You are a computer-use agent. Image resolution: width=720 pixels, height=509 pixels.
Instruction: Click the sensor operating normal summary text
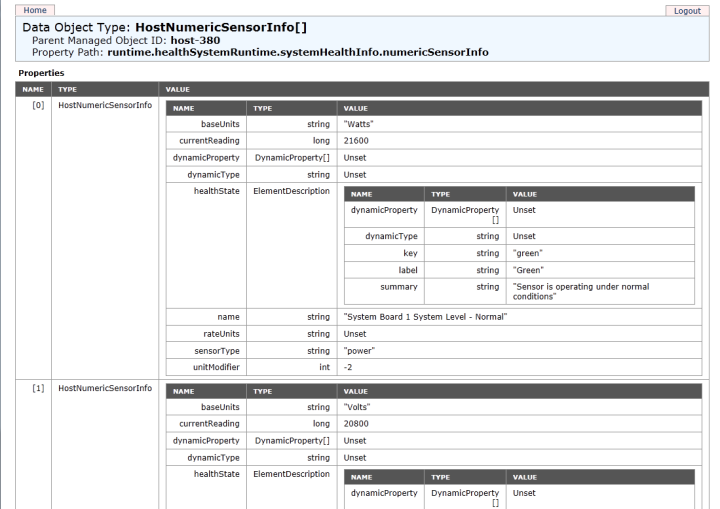click(x=581, y=292)
